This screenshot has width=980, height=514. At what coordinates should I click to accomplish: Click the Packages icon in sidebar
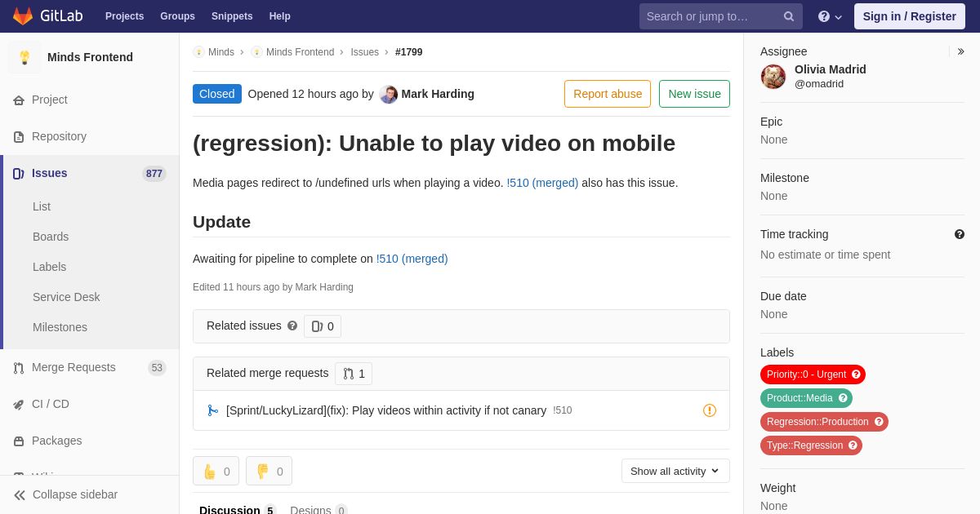tap(19, 441)
